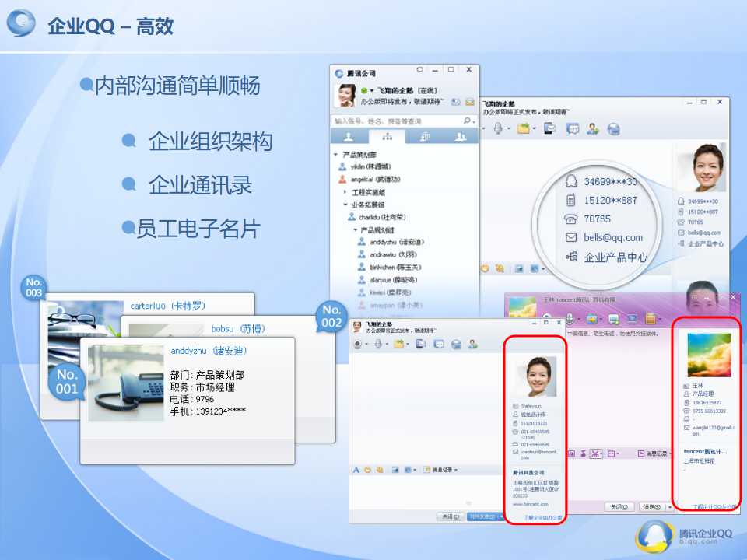Click the microphone icon in the top chat toolbar
The width and height of the screenshot is (747, 560).
[x=498, y=128]
